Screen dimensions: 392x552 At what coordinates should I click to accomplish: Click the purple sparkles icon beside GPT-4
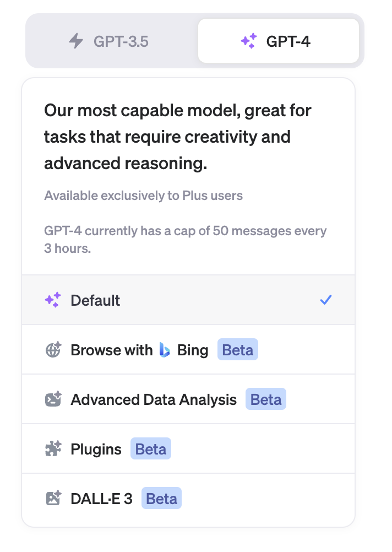[249, 41]
